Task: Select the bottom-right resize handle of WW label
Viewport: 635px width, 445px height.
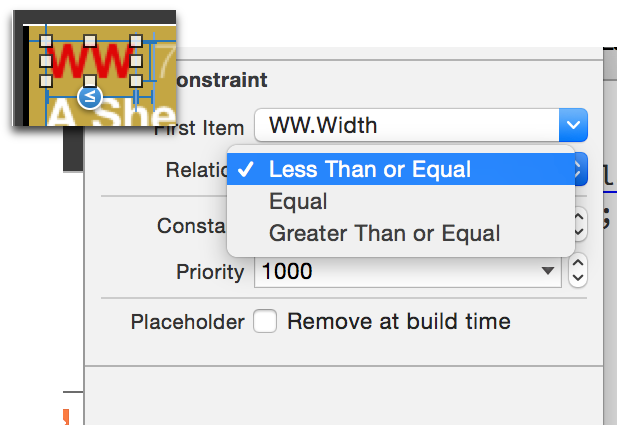Action: (136, 81)
